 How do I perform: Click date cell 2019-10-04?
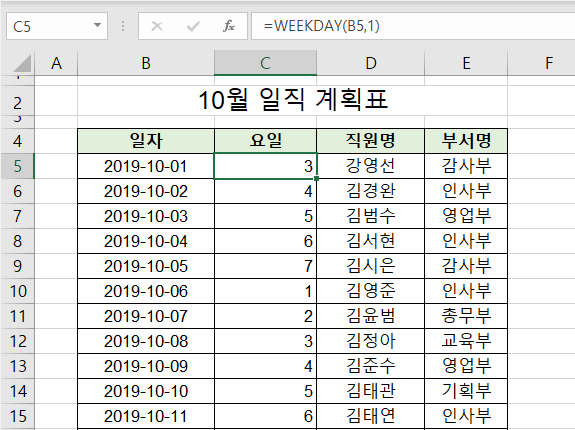pos(146,241)
